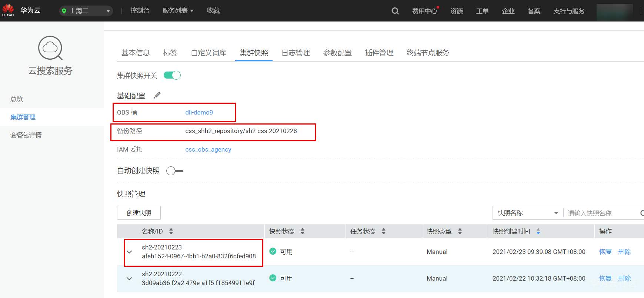
Task: Expand the sh2-20210223 snapshot row
Action: (129, 252)
